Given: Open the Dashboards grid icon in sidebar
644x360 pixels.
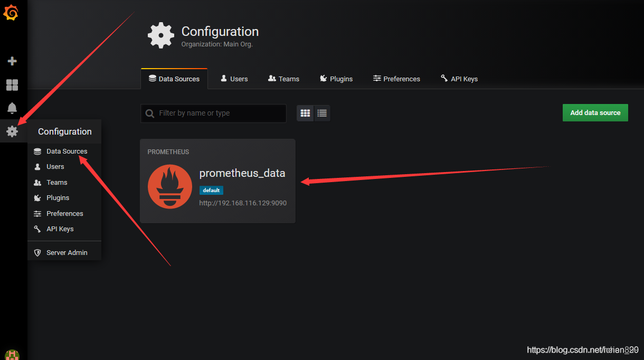Looking at the screenshot, I should (12, 85).
